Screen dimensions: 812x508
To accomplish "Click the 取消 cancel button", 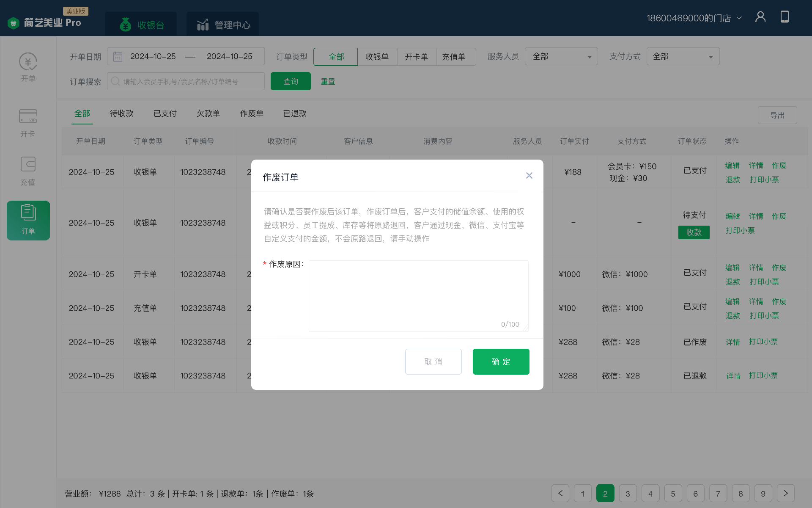I will (x=433, y=362).
